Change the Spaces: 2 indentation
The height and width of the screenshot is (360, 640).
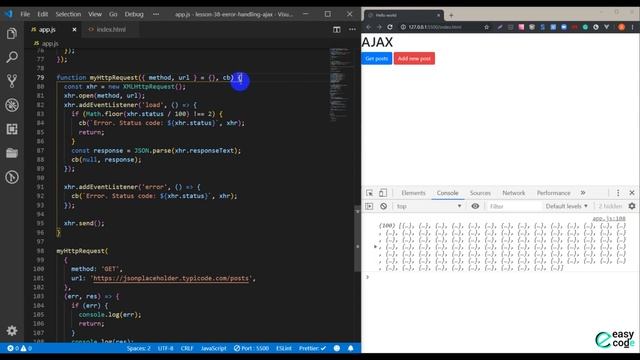pyautogui.click(x=138, y=348)
